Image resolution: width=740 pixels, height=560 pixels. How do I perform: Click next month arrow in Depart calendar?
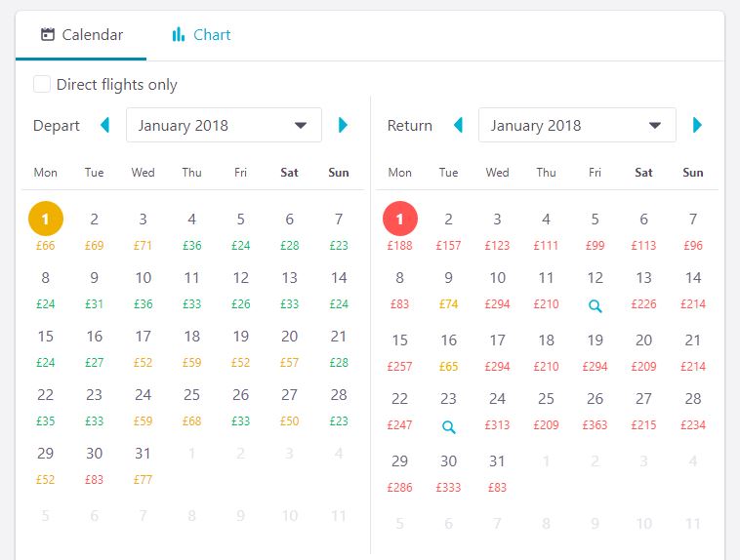pyautogui.click(x=343, y=125)
